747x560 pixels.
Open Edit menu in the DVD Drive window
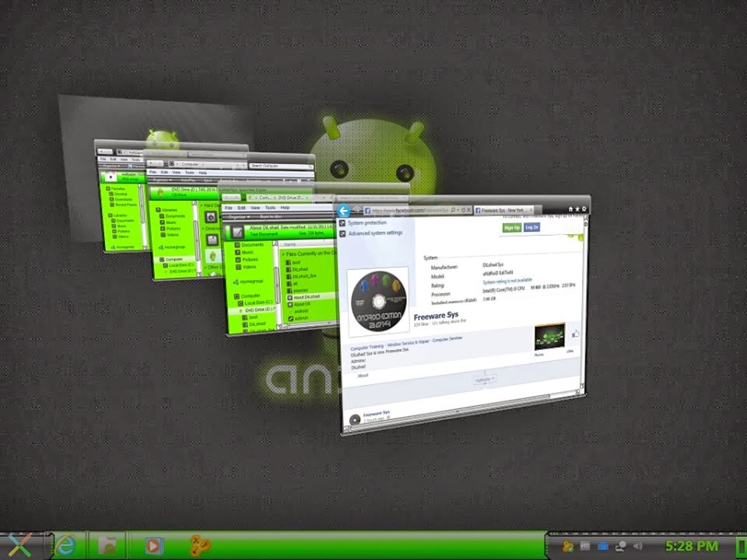tap(241, 208)
